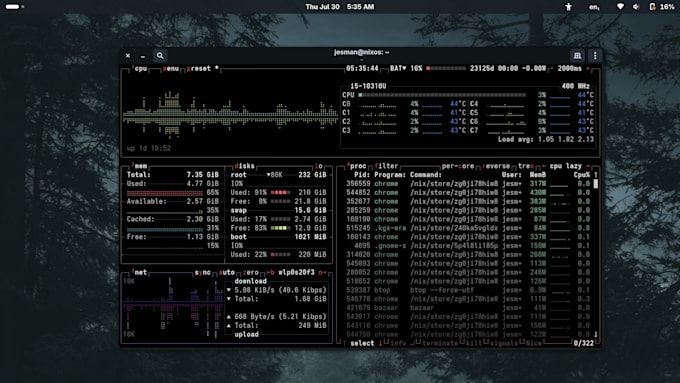Toggle auto scaling in the net box
The width and height of the screenshot is (680, 383).
pos(227,272)
